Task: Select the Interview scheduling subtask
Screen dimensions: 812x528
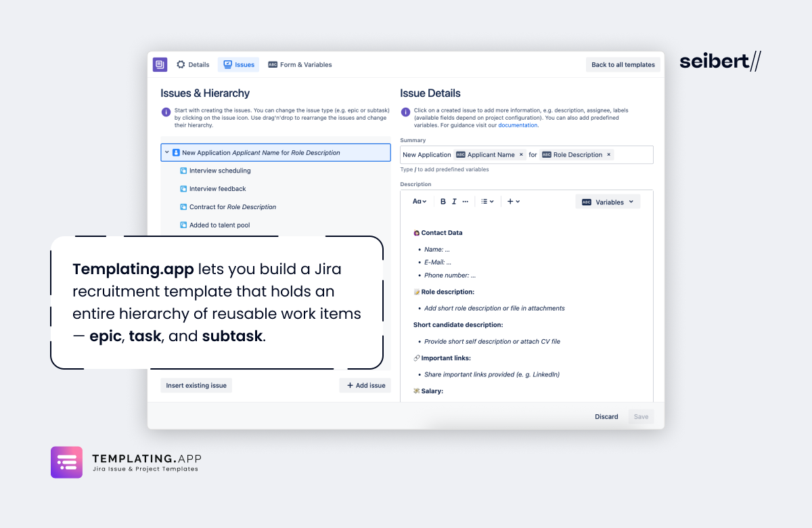Action: click(220, 171)
